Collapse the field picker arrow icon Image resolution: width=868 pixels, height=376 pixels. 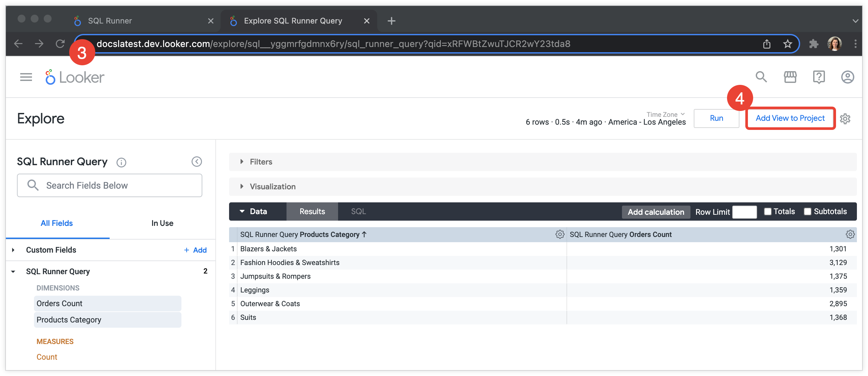click(196, 162)
